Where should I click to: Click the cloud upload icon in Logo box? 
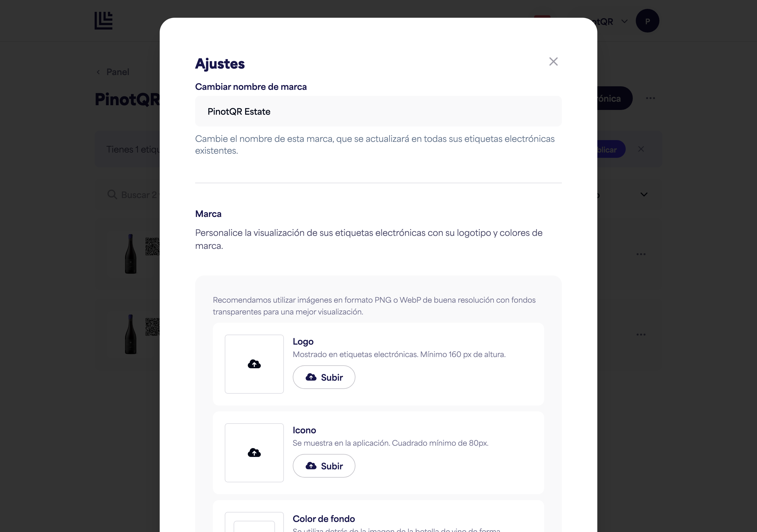click(x=254, y=364)
